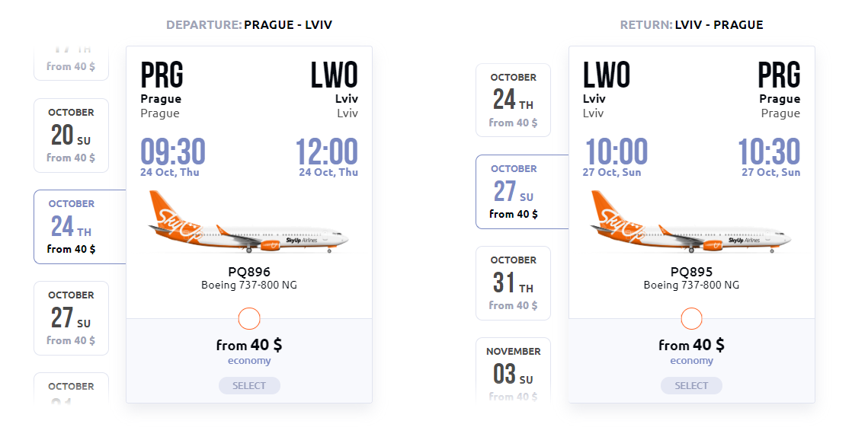Click the SkyUp plane image for PQ895
The image size is (868, 437).
click(x=691, y=221)
